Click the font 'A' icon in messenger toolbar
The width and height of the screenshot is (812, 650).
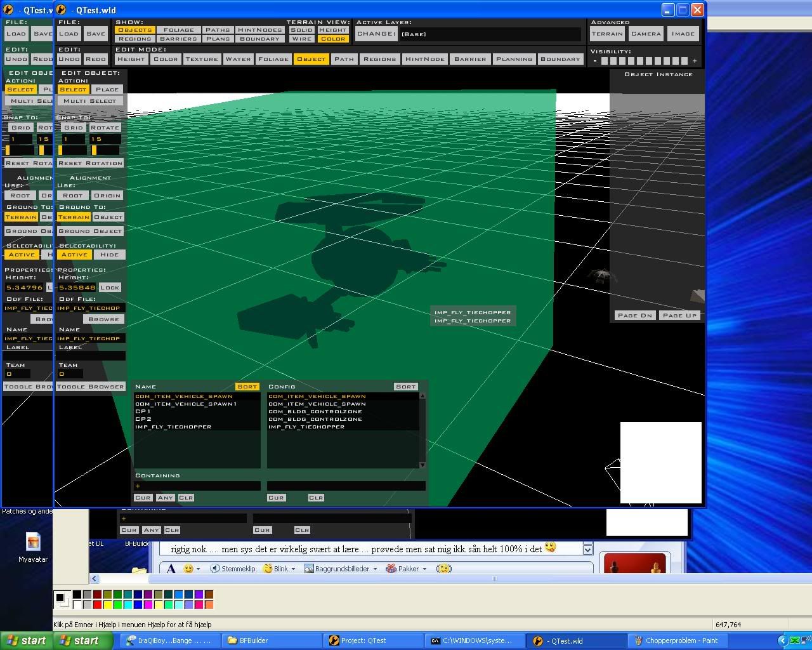[171, 568]
